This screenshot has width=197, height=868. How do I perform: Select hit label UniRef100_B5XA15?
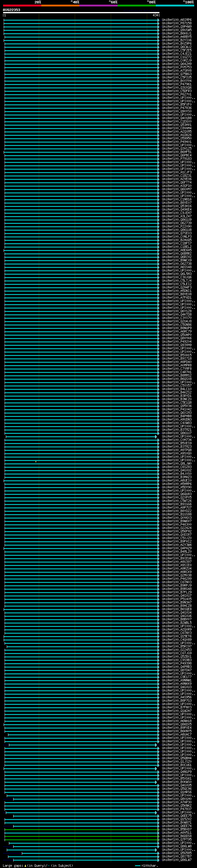click(176, 355)
